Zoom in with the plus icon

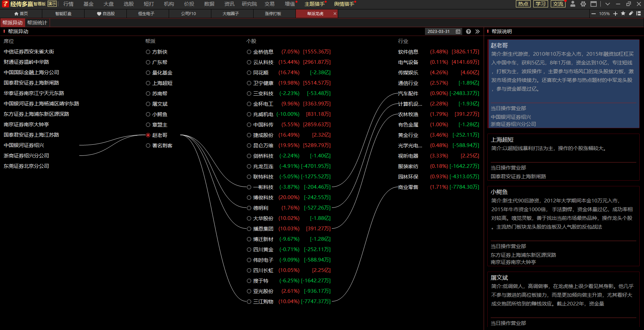tap(615, 14)
